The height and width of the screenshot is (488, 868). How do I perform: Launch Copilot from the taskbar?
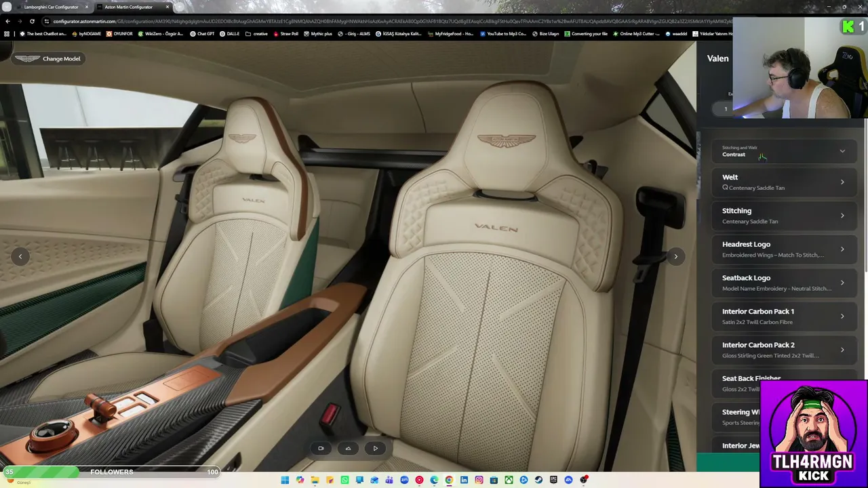pyautogui.click(x=300, y=481)
